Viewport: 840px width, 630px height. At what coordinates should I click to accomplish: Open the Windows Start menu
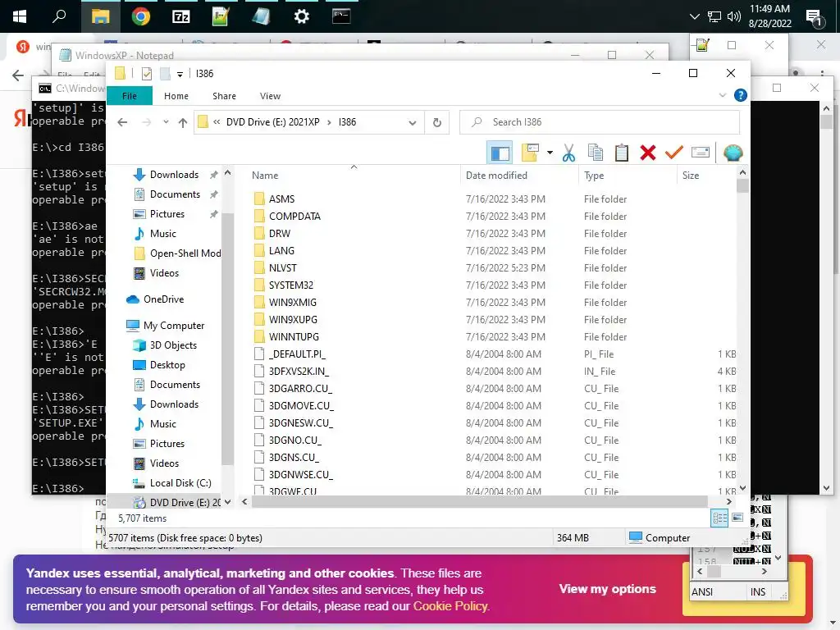tap(20, 16)
